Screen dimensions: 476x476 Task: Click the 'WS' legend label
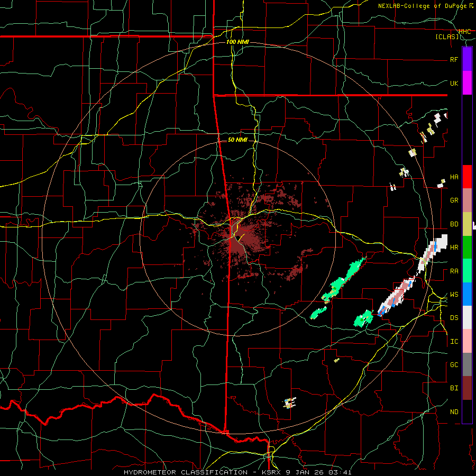pyautogui.click(x=454, y=295)
